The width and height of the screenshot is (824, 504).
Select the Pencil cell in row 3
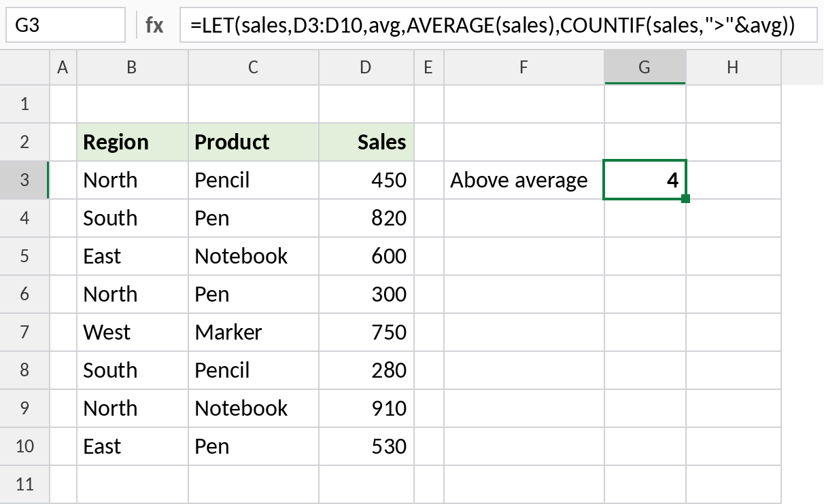click(x=254, y=180)
